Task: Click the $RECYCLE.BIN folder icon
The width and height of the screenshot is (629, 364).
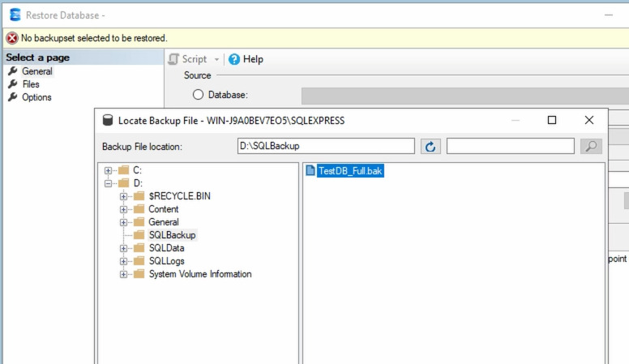Action: pos(139,196)
